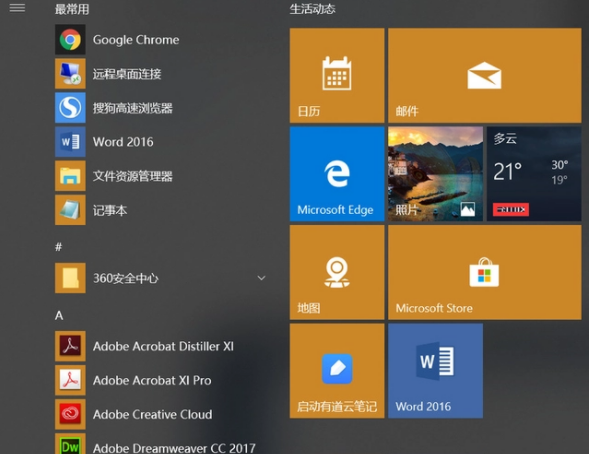
Task: Click the 360安全中心 folder icon
Action: click(70, 278)
